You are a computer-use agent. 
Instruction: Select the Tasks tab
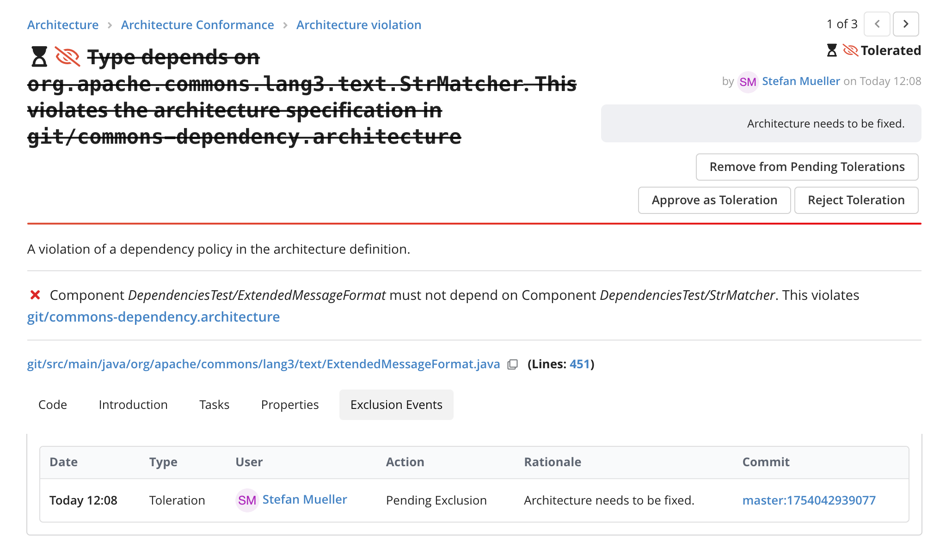coord(215,405)
